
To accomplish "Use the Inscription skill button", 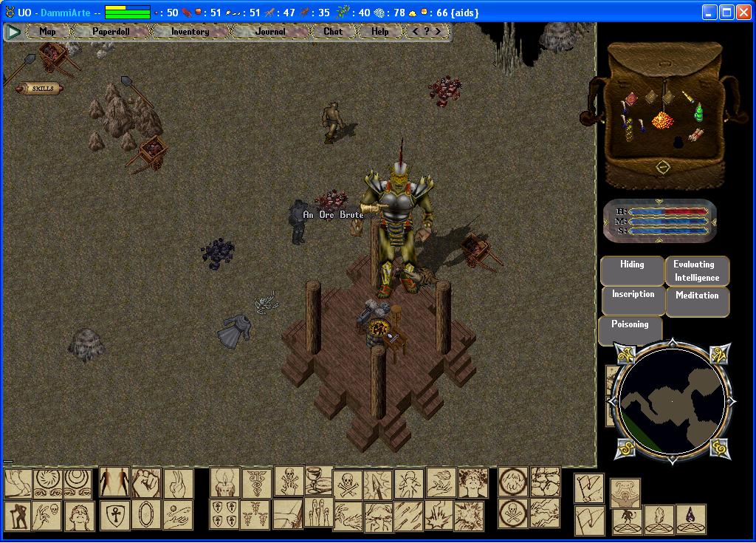I will 633,301.
